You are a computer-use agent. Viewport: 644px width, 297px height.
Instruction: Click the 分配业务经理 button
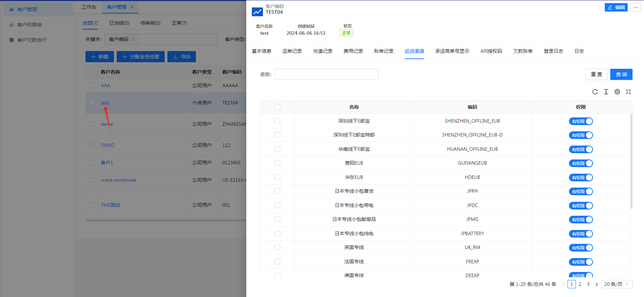click(x=141, y=57)
